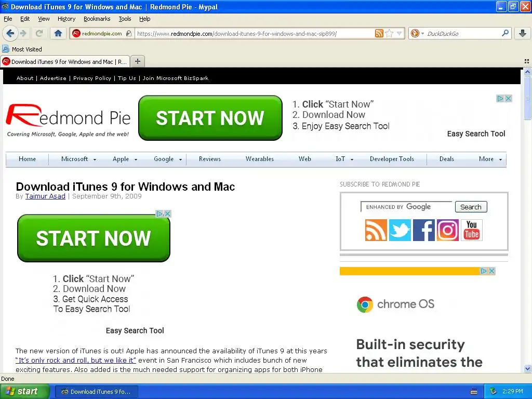Open the Tools menu
532x399 pixels.
click(x=125, y=19)
